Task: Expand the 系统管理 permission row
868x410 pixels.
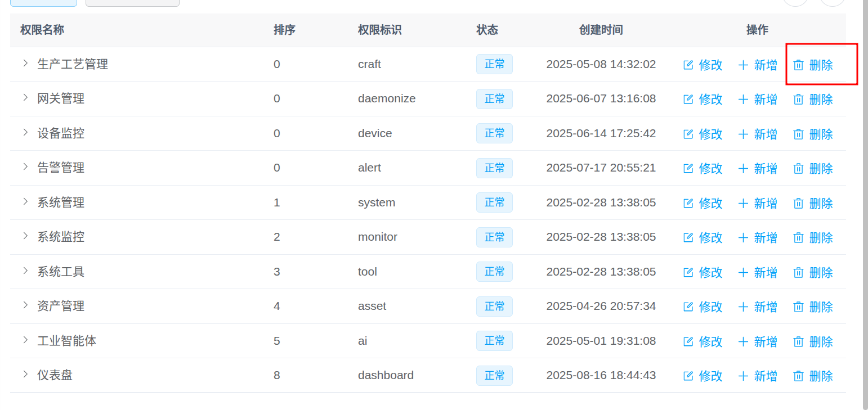Action: (25, 202)
